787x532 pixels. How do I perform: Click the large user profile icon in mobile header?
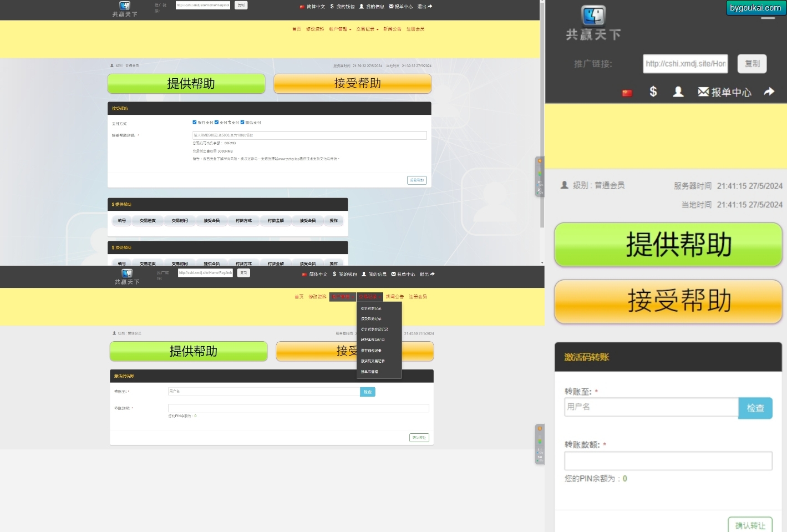[x=678, y=92]
